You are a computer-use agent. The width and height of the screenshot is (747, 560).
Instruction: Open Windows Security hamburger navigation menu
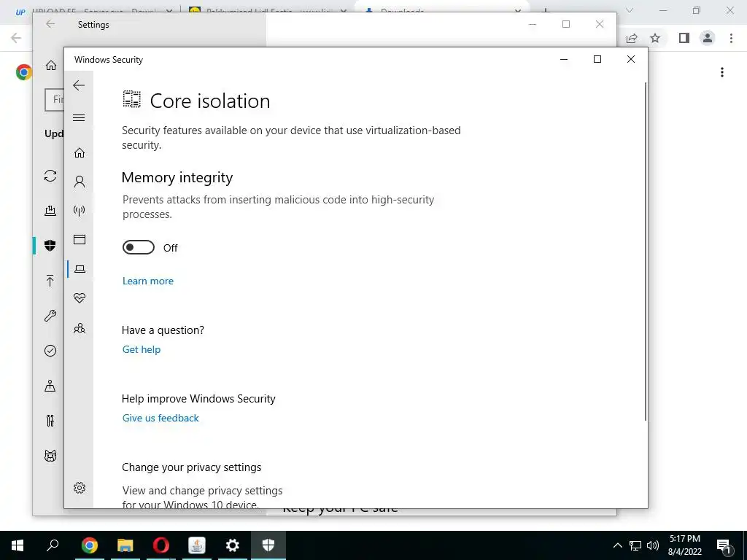point(79,117)
